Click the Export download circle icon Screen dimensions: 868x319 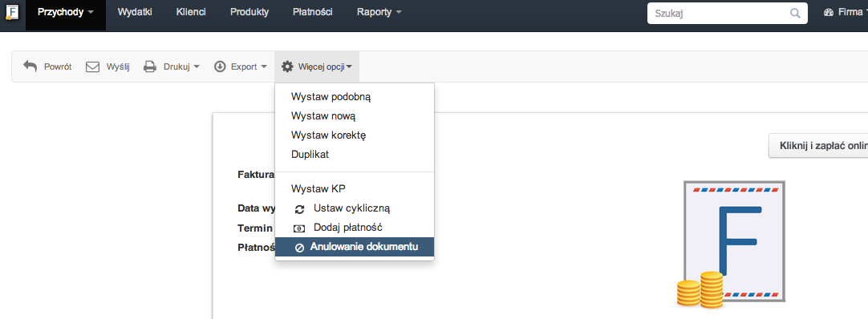click(220, 67)
